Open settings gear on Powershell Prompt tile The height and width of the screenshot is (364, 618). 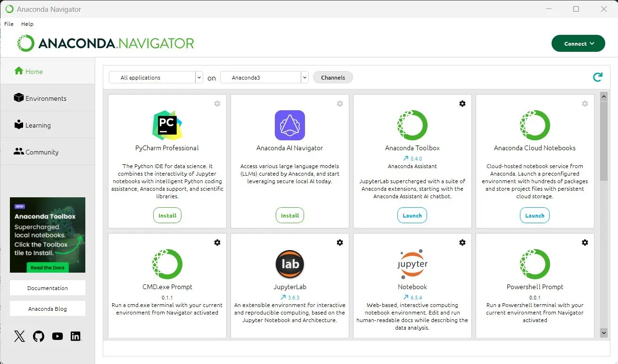pyautogui.click(x=585, y=243)
